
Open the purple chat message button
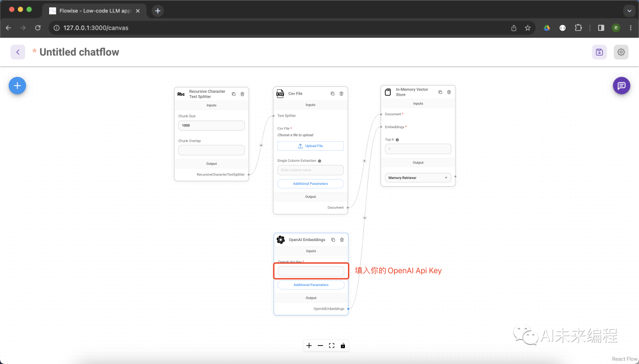click(621, 86)
